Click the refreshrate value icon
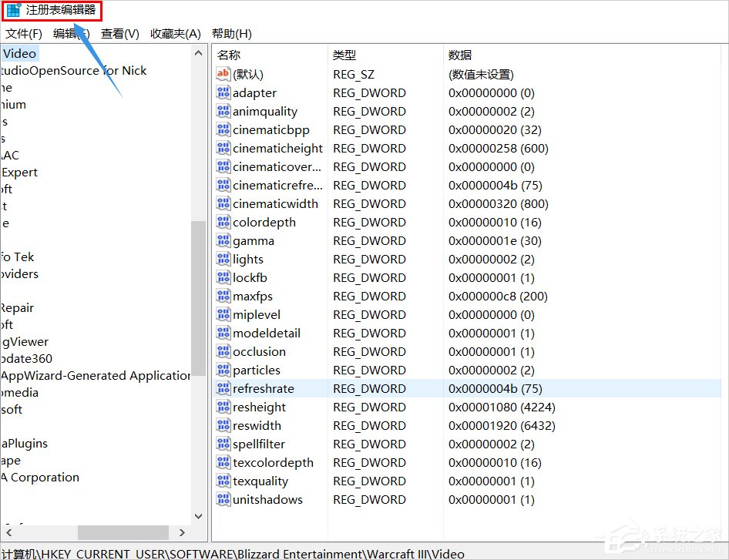The width and height of the screenshot is (729, 560). pyautogui.click(x=222, y=388)
